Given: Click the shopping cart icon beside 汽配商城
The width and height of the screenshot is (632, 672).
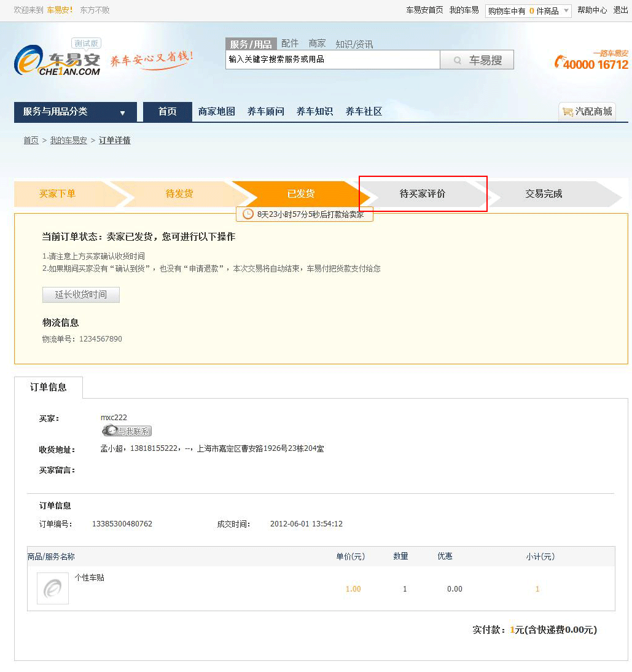Looking at the screenshot, I should tap(568, 112).
